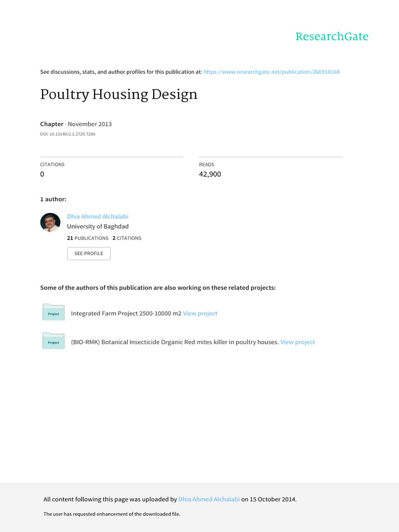Click the Botanical Insecticide project title text
Image resolution: width=399 pixels, height=532 pixels.
click(x=175, y=342)
